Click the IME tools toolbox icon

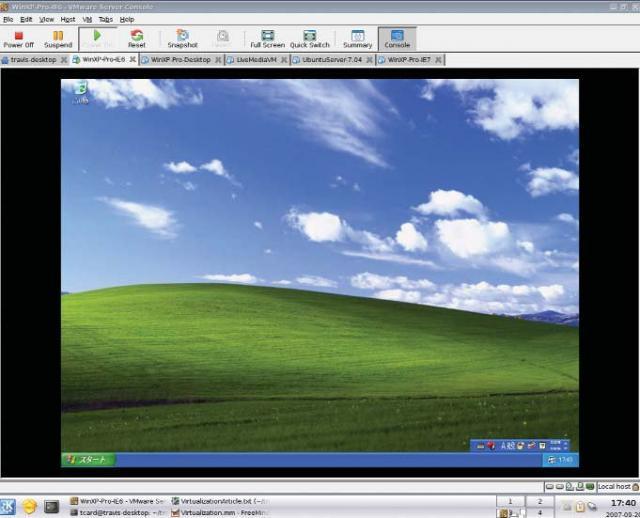click(531, 446)
